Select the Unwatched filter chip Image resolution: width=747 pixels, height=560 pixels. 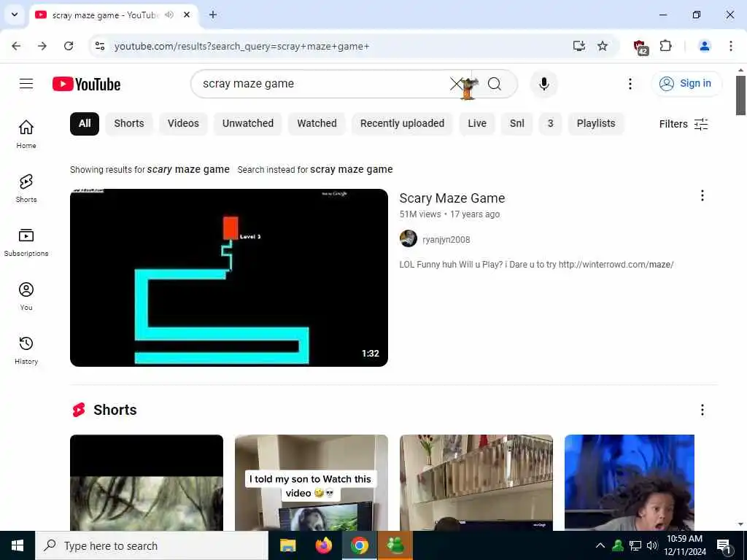(x=248, y=123)
